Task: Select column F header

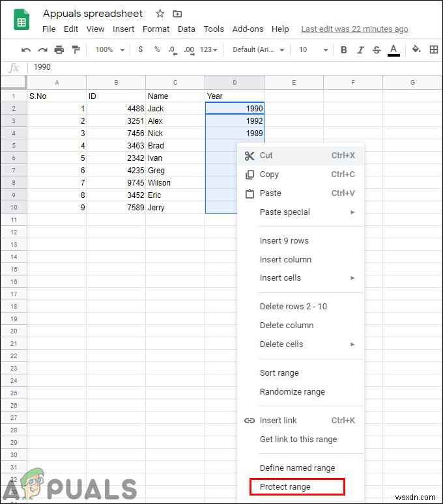Action: [x=353, y=83]
